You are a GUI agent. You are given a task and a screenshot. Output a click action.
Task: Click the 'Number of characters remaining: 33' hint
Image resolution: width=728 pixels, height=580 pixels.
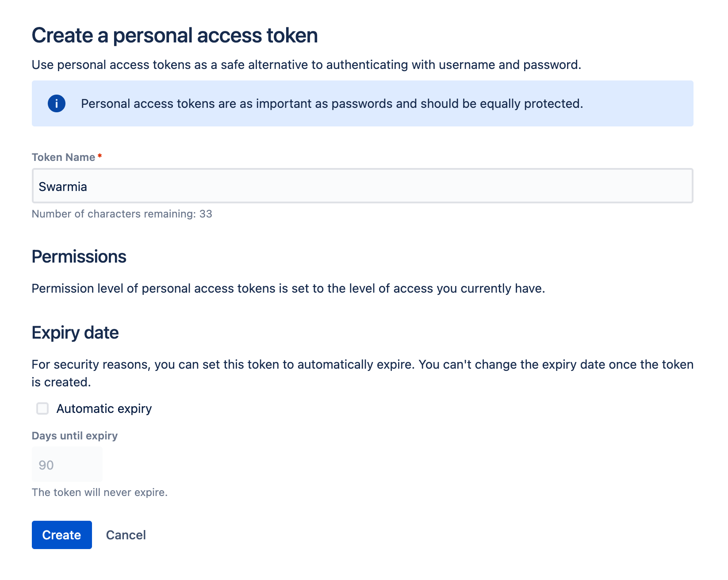pos(122,214)
